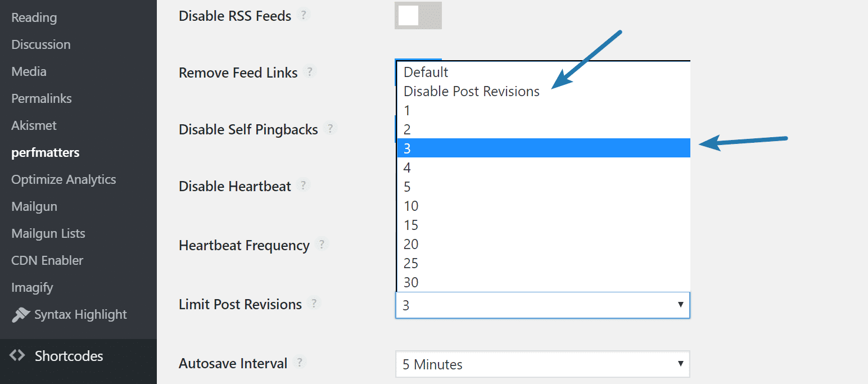Viewport: 868px width, 384px height.
Task: Click the Disable Self Pingbacks help icon
Action: (x=332, y=128)
